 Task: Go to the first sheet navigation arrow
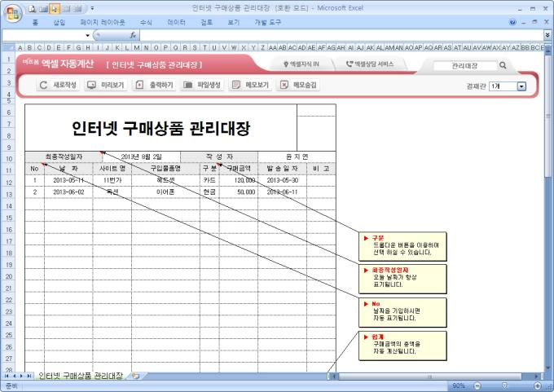7,376
